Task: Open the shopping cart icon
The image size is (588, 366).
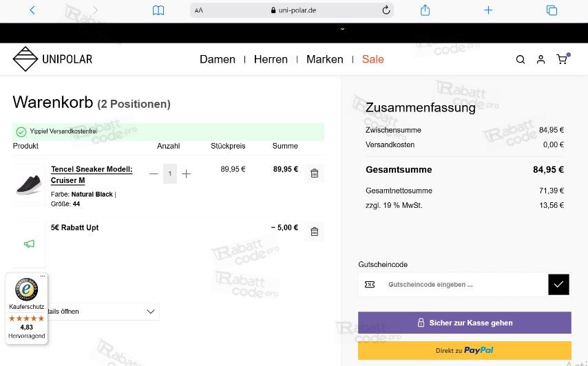Action: [x=562, y=59]
